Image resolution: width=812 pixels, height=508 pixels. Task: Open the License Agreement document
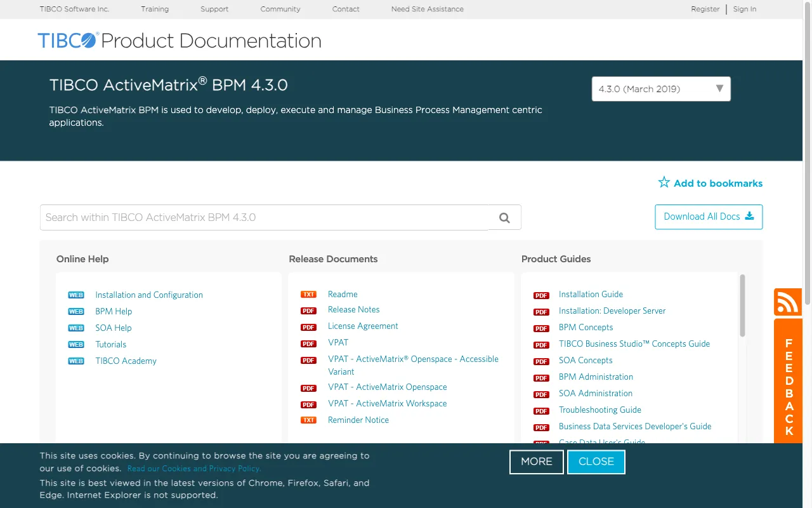coord(363,326)
